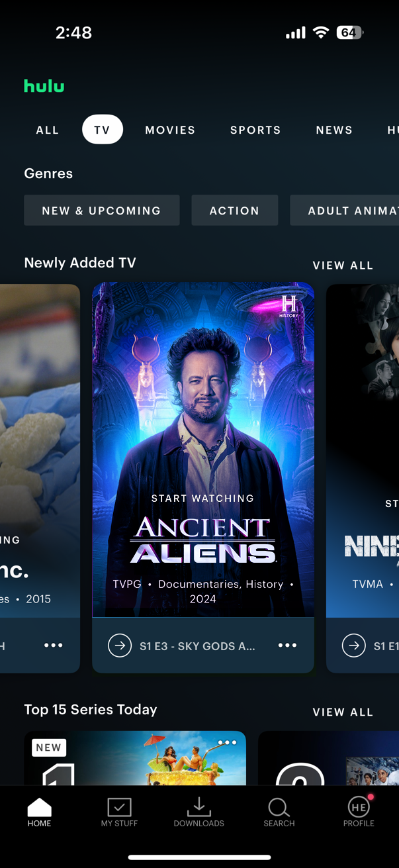Select the NEWS tab

(x=334, y=130)
